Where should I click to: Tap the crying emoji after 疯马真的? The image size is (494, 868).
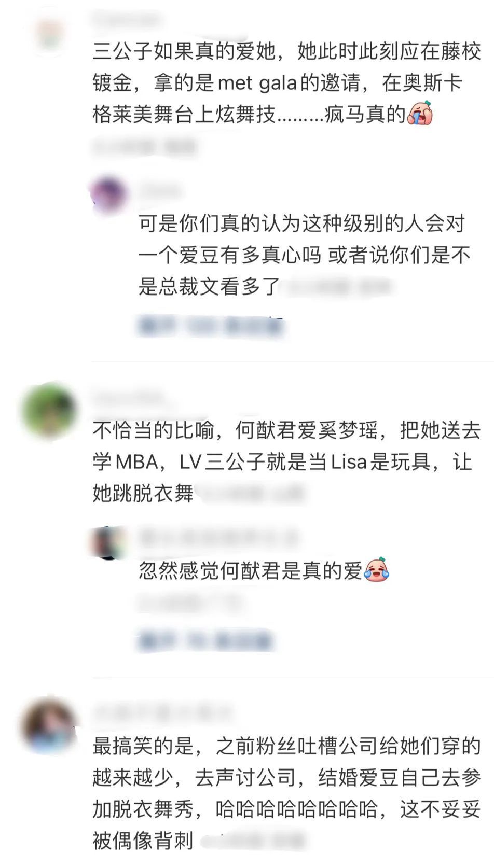(420, 114)
